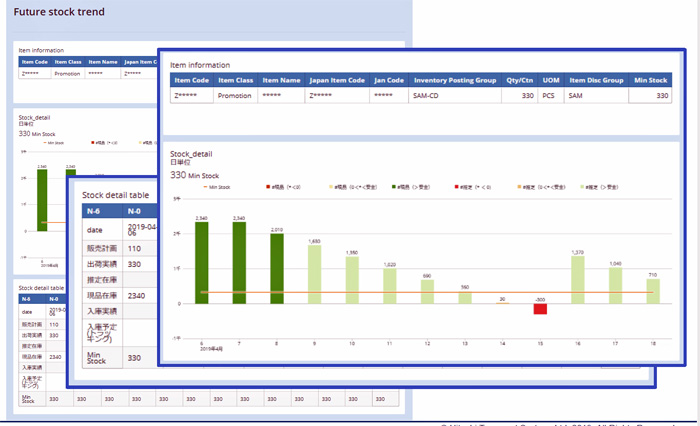Click the 330 value under Min Stock header
The image size is (700, 426).
point(650,96)
